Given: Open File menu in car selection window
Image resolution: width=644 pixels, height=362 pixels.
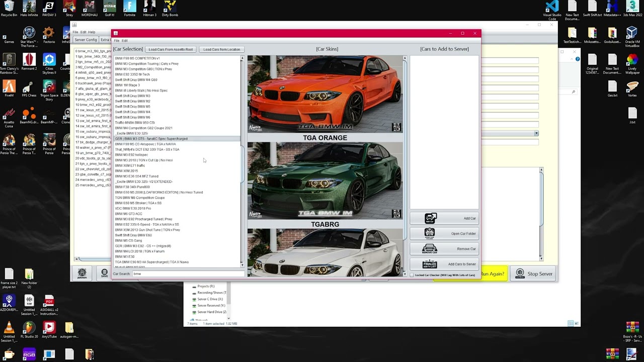Looking at the screenshot, I should point(117,41).
